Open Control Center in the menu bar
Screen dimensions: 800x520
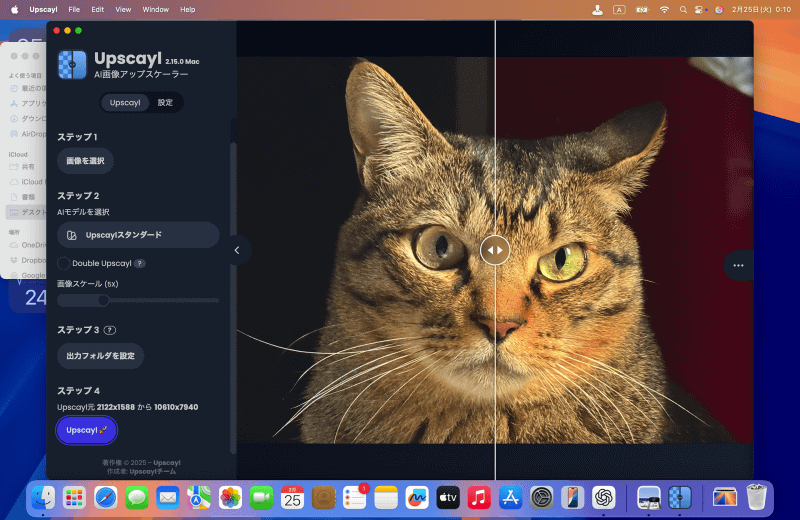point(700,9)
